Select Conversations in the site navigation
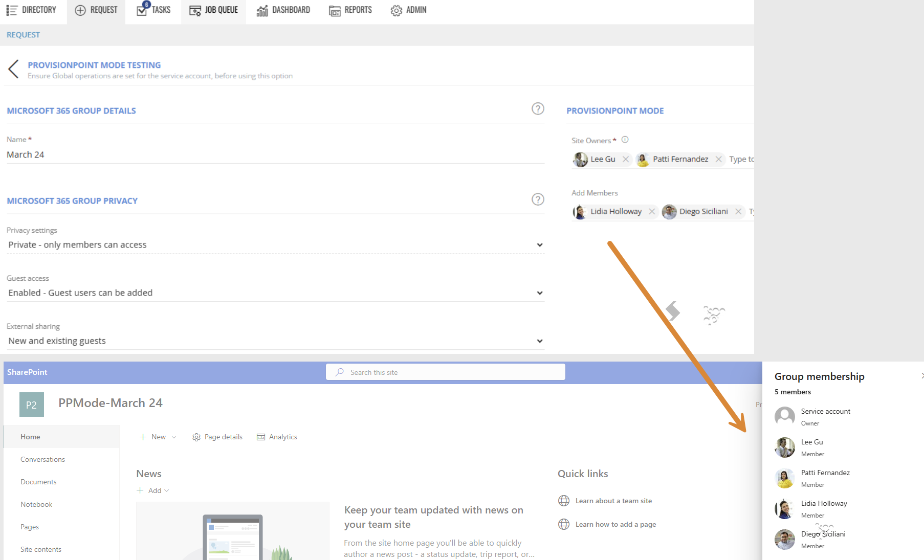924x560 pixels. pyautogui.click(x=43, y=459)
